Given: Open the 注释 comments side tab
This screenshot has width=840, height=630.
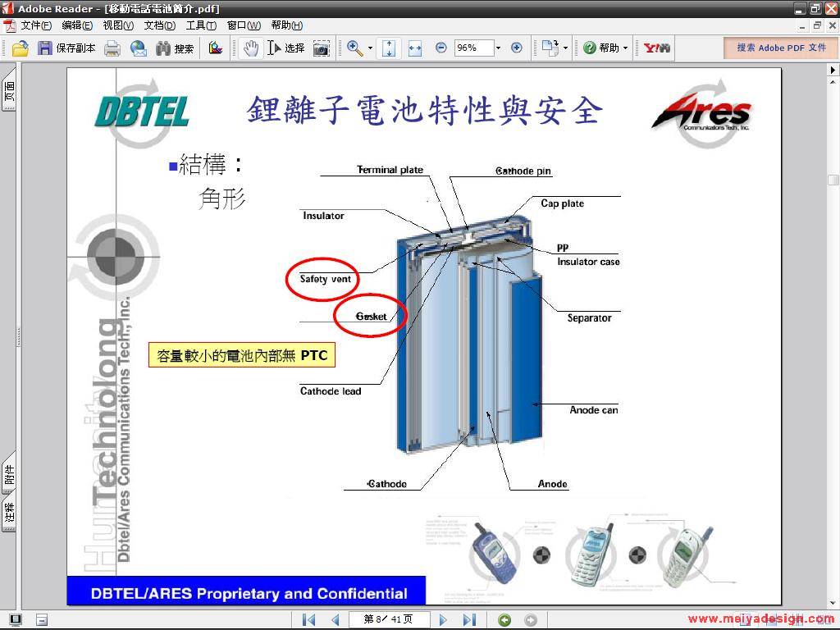Looking at the screenshot, I should pyautogui.click(x=9, y=514).
